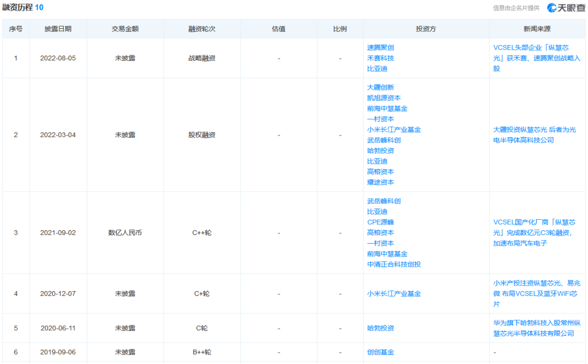
Task: Click the 融资轮次 column header
Action: point(202,29)
